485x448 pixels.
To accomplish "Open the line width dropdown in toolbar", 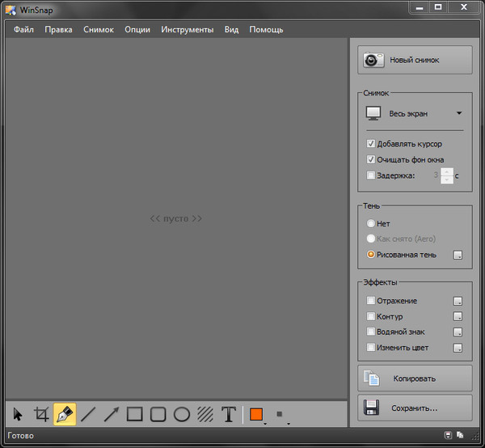I will (x=280, y=416).
